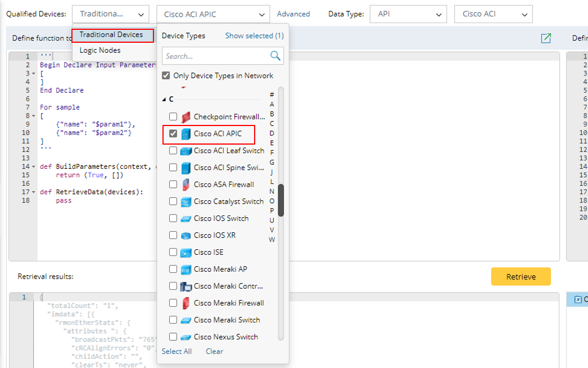
Task: Click the Select All link
Action: 177,351
